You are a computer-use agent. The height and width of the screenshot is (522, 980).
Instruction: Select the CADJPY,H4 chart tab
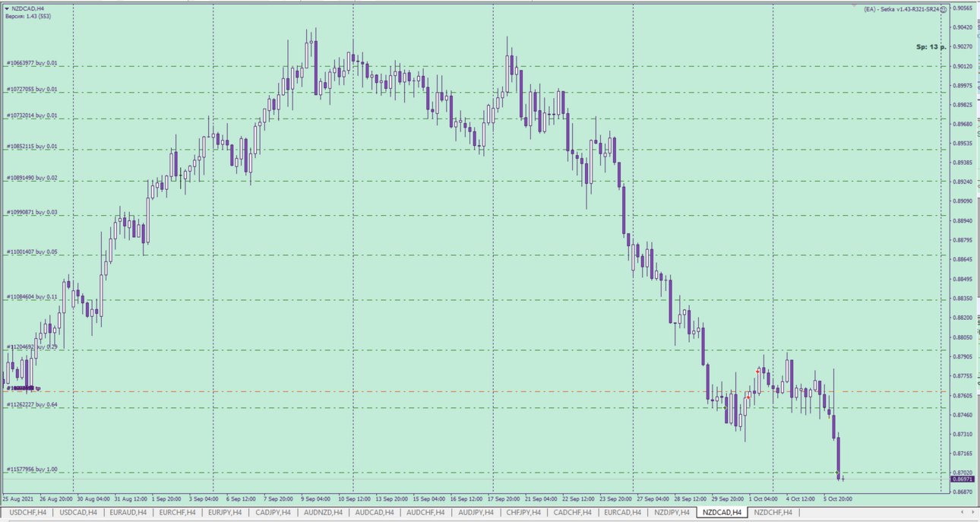click(x=273, y=512)
